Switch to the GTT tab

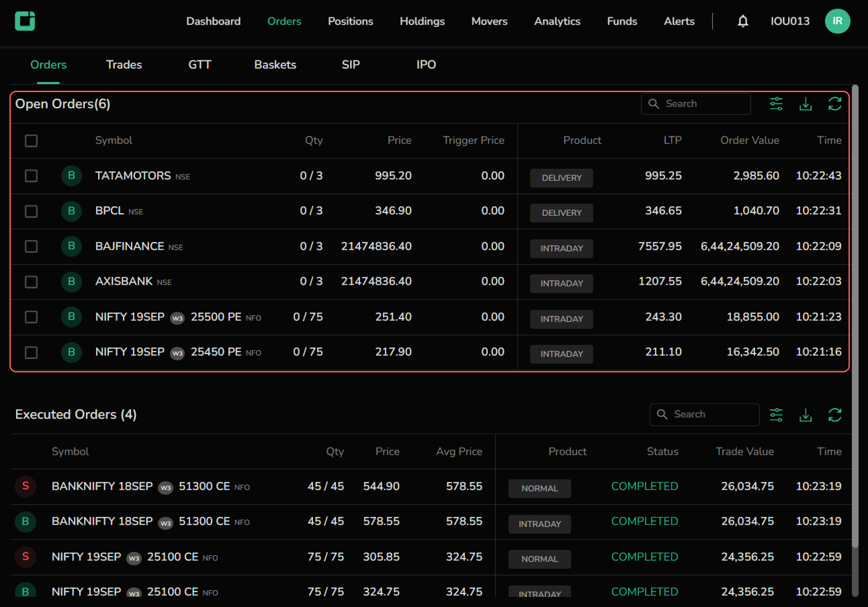200,65
